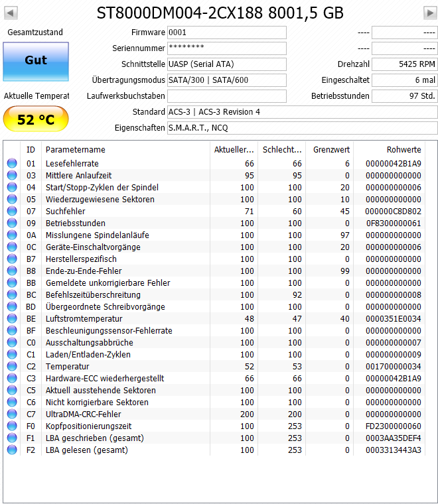438x504 pixels.
Task: Click current value 200 in UltraDMA-CRC-Fehler row
Action: [247, 414]
